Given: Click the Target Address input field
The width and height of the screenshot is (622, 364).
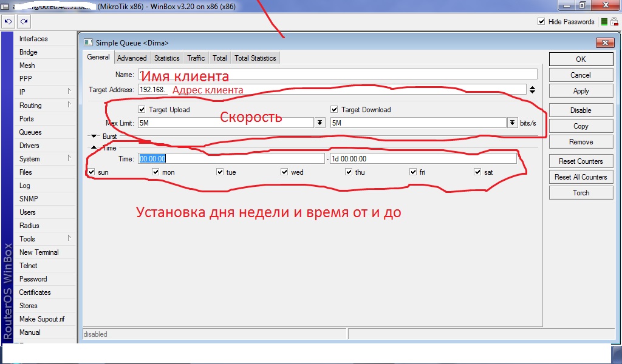Looking at the screenshot, I should click(332, 90).
